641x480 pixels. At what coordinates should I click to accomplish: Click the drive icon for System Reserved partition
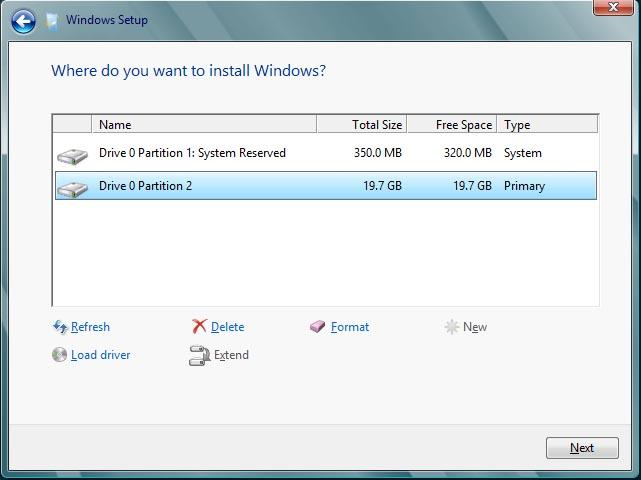pos(72,156)
